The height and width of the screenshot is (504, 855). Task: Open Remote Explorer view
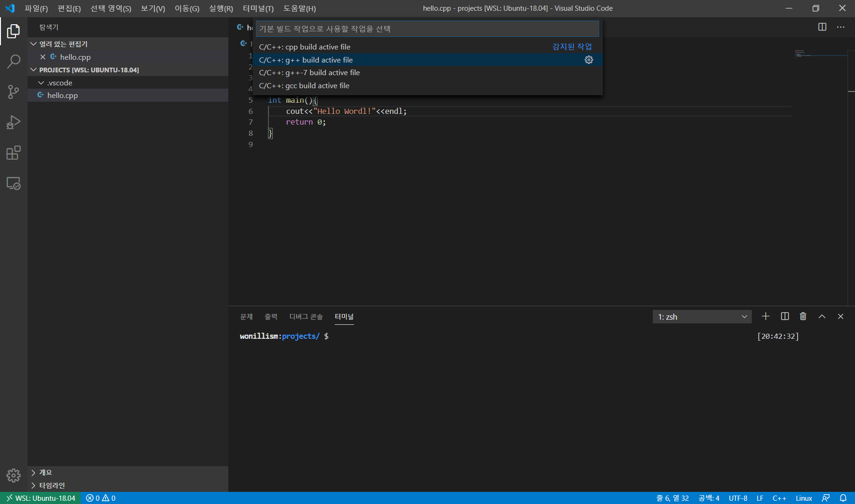click(x=14, y=183)
